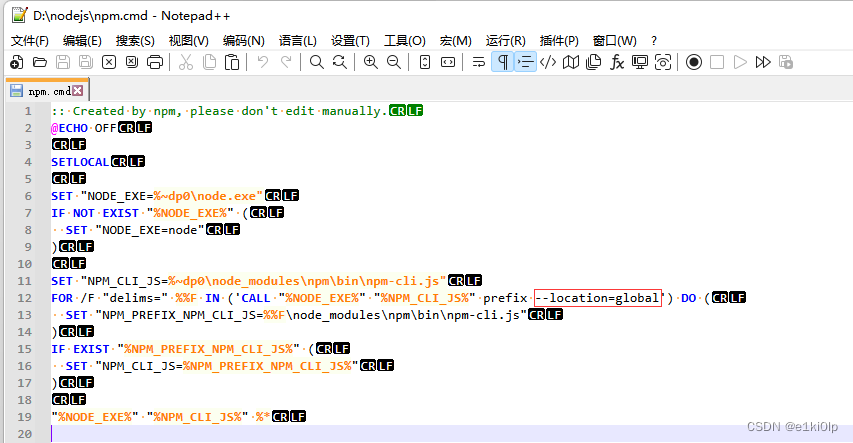Open the 设置(T) menu
The width and height of the screenshot is (853, 443).
coord(350,41)
